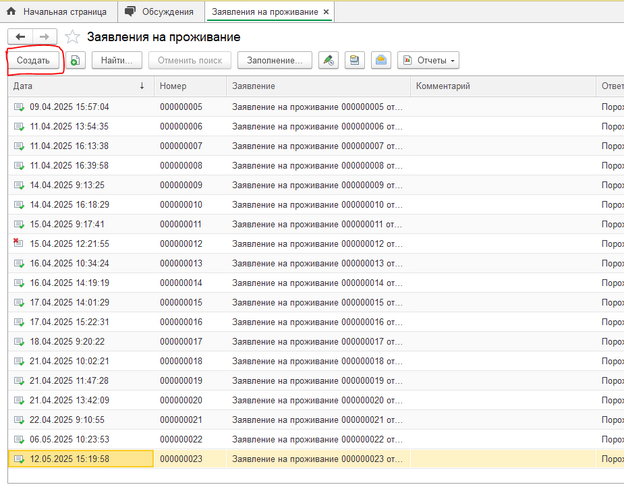Add page to favorites with star icon
The image size is (624, 489).
[x=72, y=37]
